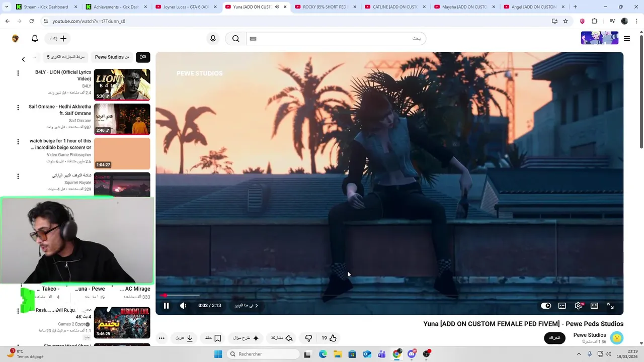
Task: Focus the YouTube search field
Action: (x=336, y=38)
